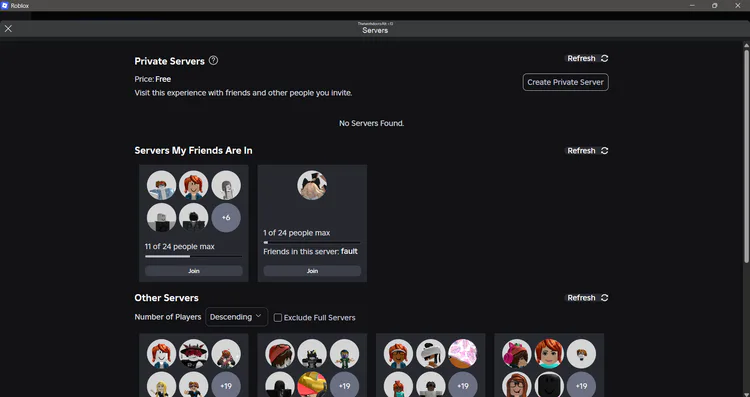This screenshot has height=397, width=750.
Task: Click the 'Servers My Friends Are In' heading
Action: tap(193, 150)
